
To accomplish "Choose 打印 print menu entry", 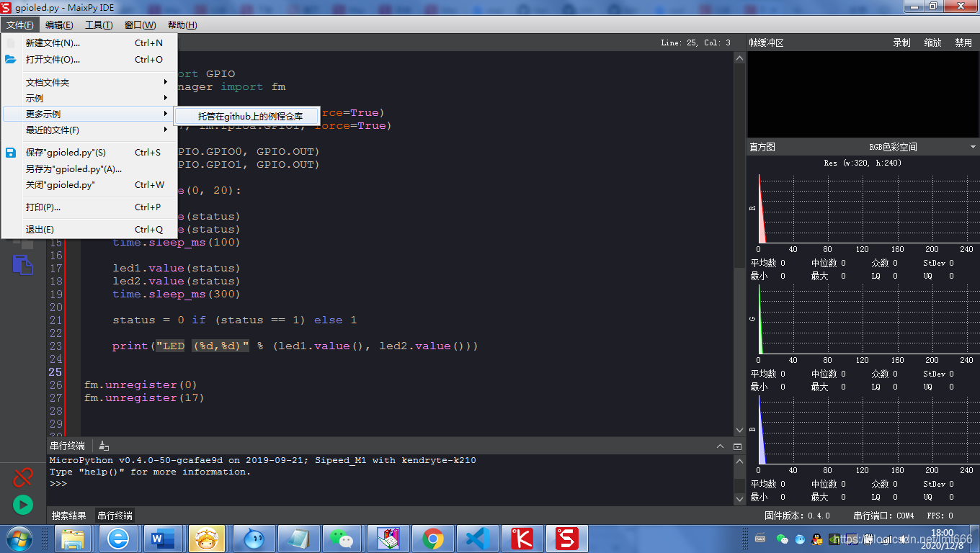I will point(89,207).
